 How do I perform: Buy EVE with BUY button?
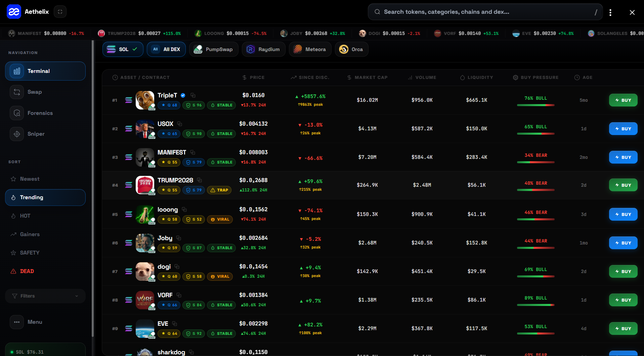pos(623,328)
